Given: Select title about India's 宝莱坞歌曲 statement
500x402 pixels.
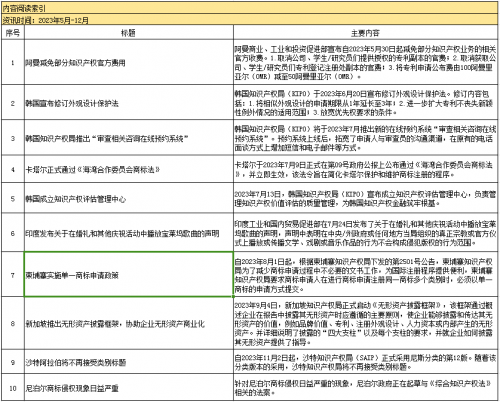Looking at the screenshot, I should point(129,233).
